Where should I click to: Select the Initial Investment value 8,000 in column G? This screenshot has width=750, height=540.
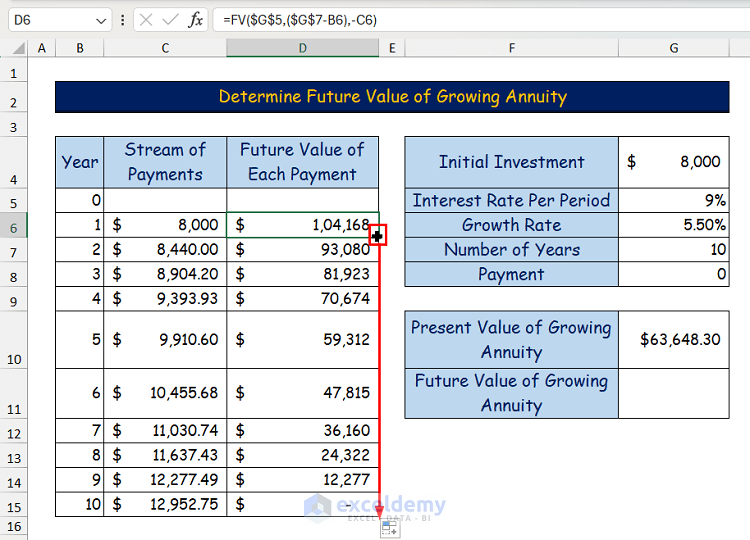tap(674, 162)
